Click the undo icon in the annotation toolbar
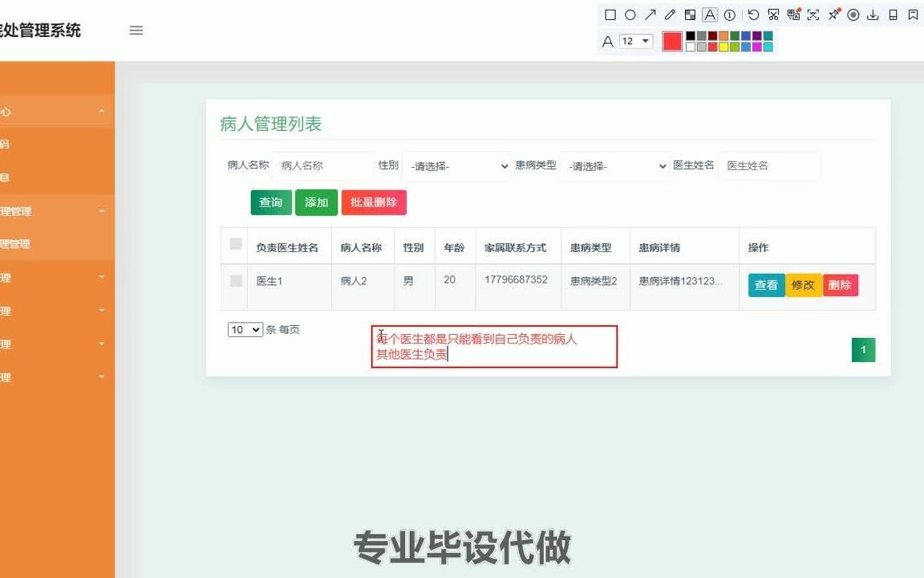924x578 pixels. pyautogui.click(x=754, y=14)
